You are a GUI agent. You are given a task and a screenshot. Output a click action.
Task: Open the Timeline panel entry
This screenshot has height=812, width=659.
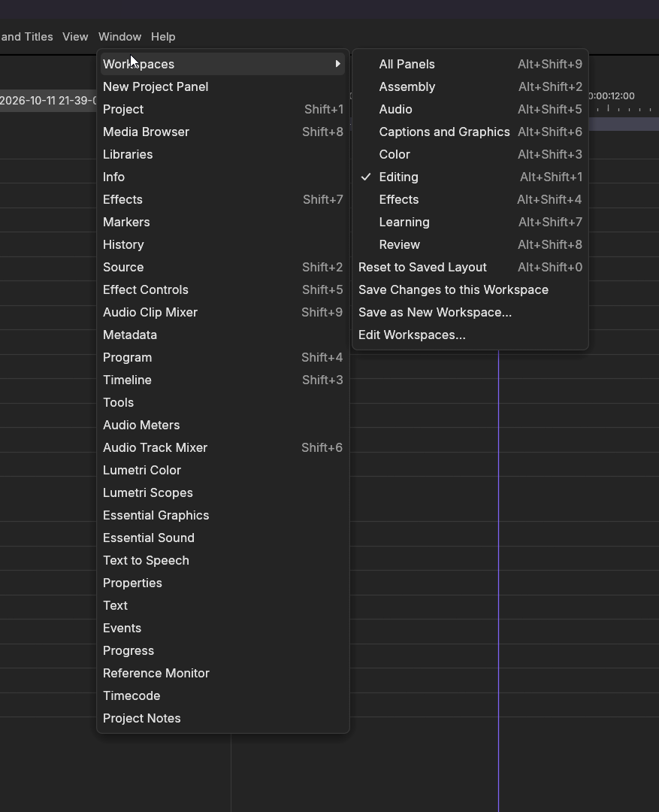click(x=222, y=380)
